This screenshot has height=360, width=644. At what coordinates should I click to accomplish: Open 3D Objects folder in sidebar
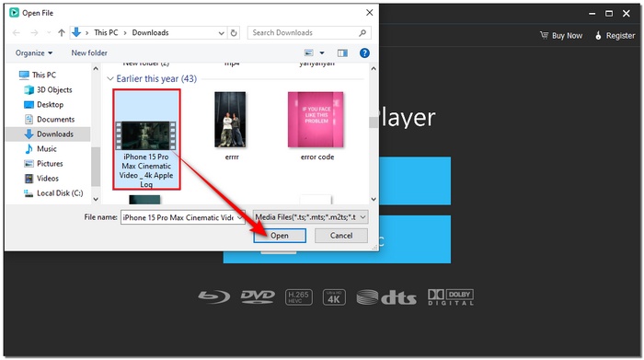click(54, 89)
